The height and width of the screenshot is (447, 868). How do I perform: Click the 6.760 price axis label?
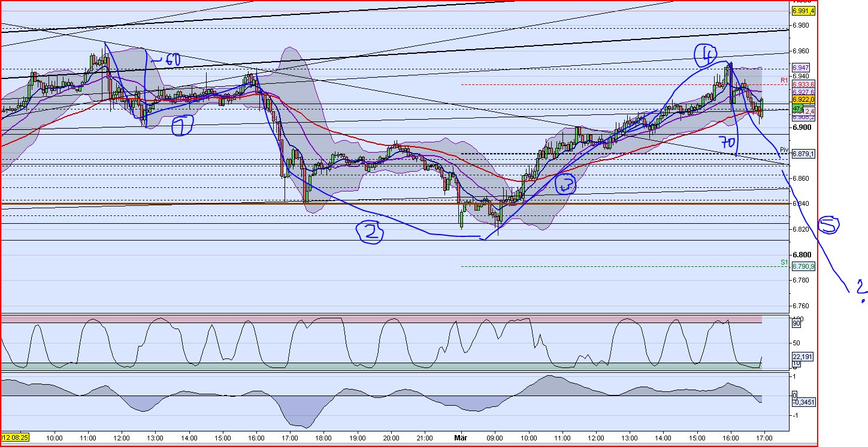[800, 306]
